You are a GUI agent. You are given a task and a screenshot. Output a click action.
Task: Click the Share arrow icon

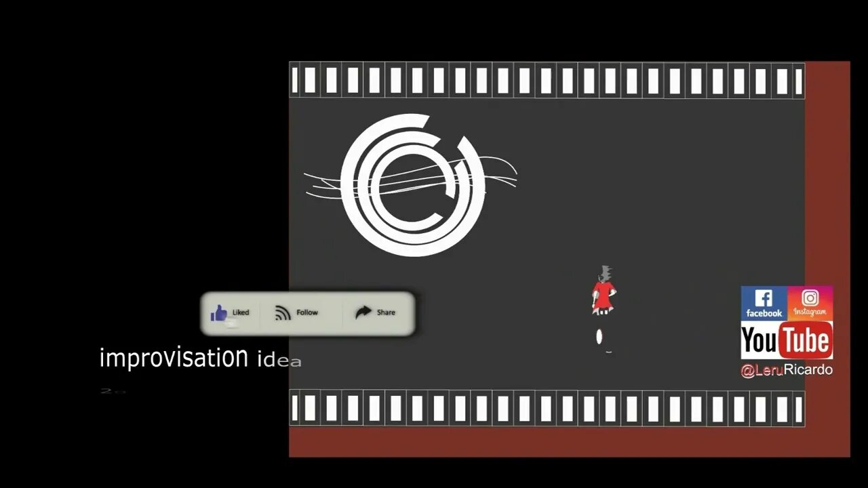coord(363,312)
